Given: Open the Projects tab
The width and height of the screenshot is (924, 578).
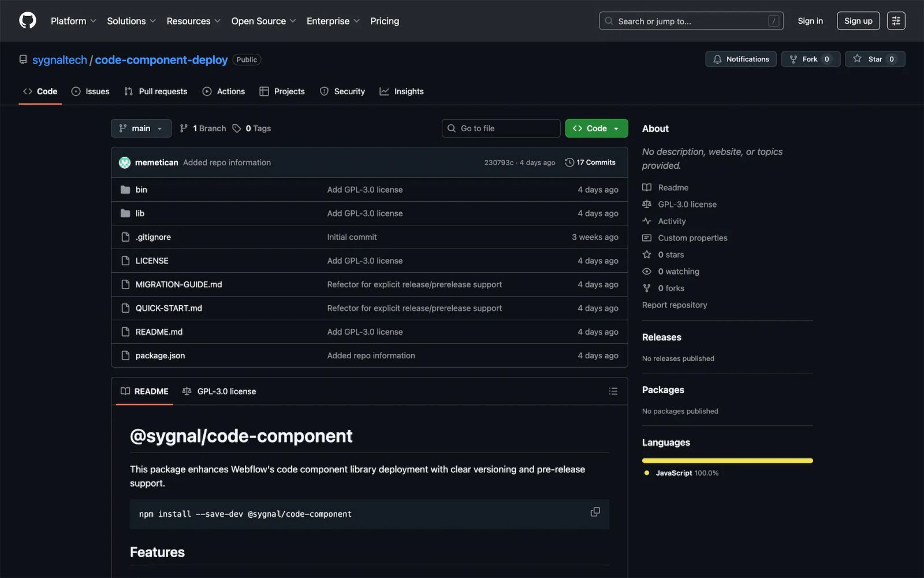Looking at the screenshot, I should pos(282,91).
